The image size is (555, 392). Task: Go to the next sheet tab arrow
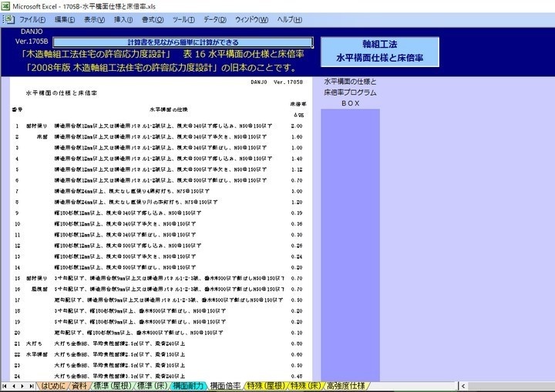[x=22, y=386]
